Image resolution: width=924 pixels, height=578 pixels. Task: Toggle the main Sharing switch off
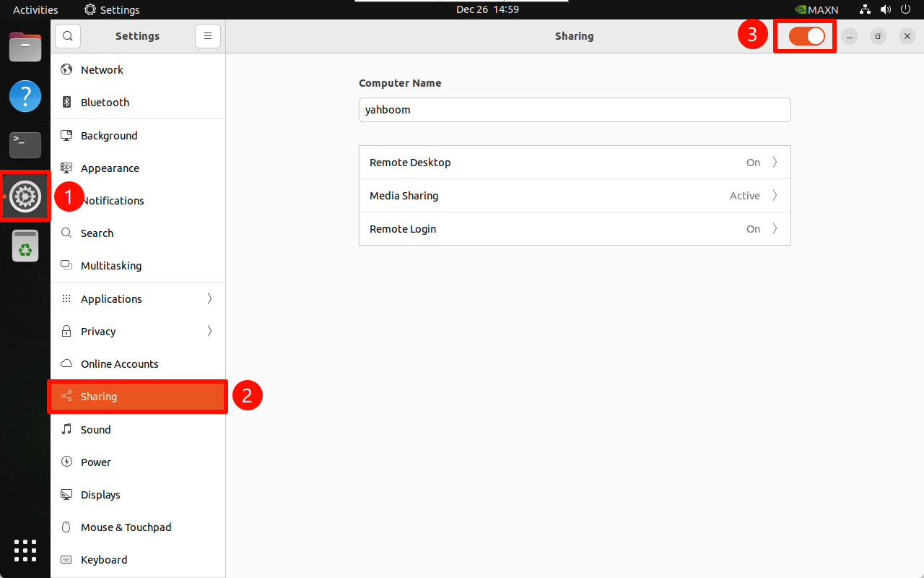click(x=804, y=35)
